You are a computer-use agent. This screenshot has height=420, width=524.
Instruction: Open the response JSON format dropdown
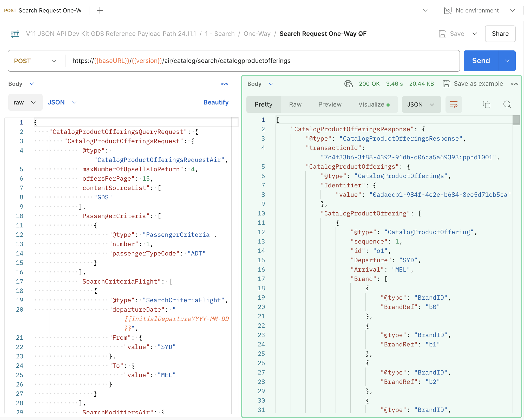[x=421, y=104]
